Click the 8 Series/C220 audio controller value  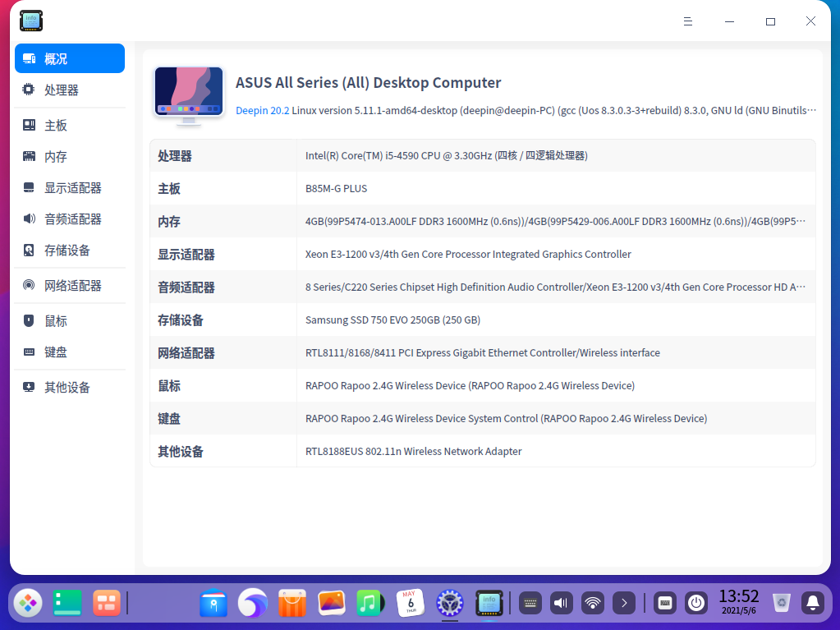click(555, 287)
